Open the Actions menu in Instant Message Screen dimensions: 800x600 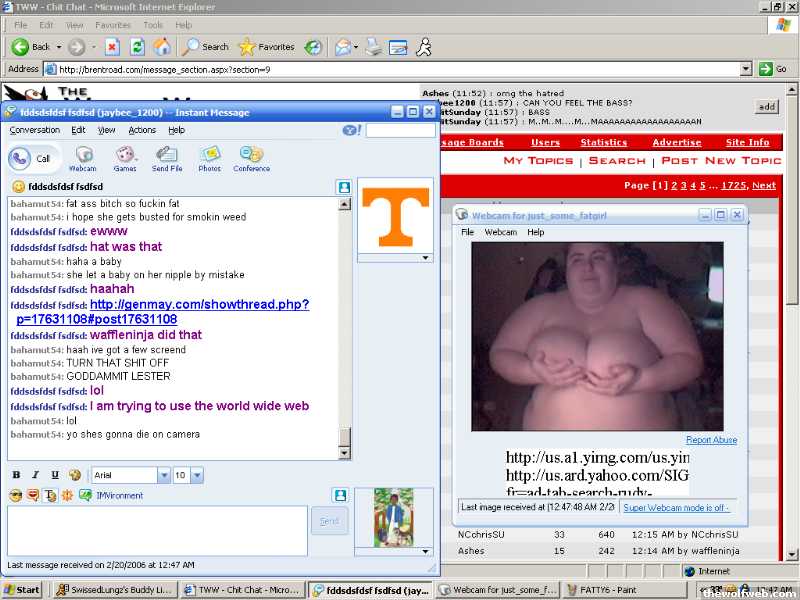click(142, 130)
